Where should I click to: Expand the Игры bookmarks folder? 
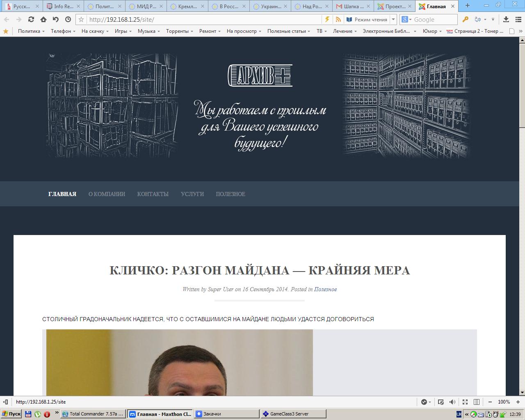click(x=123, y=31)
